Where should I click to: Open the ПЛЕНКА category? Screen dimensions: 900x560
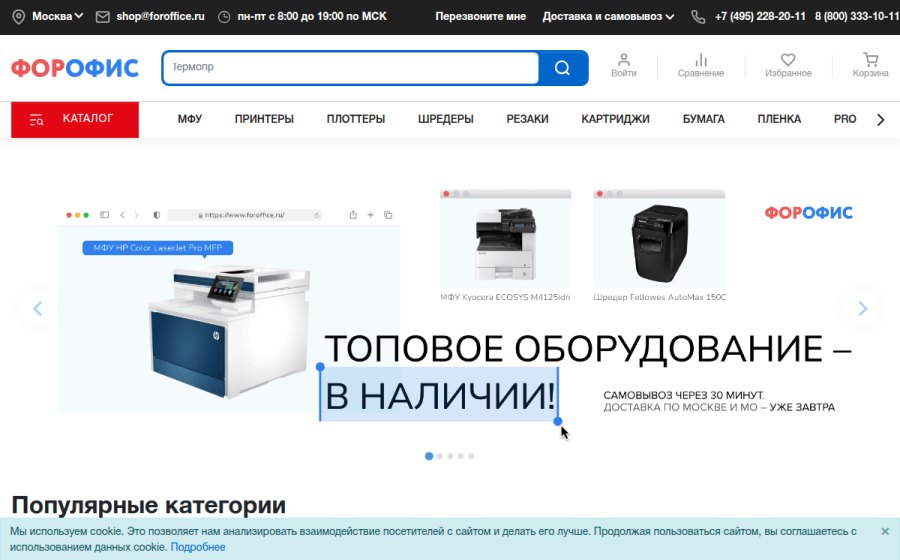[x=779, y=119]
